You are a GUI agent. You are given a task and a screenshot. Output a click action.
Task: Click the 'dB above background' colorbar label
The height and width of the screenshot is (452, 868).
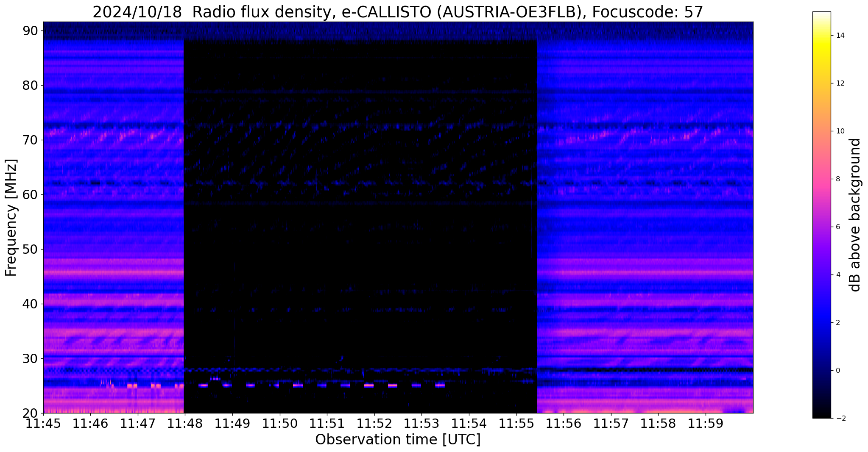coord(855,215)
